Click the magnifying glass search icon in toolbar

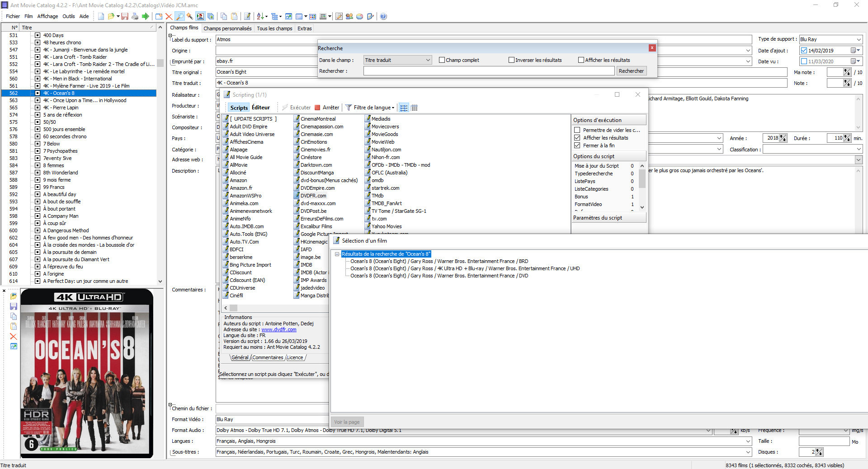[x=179, y=17]
